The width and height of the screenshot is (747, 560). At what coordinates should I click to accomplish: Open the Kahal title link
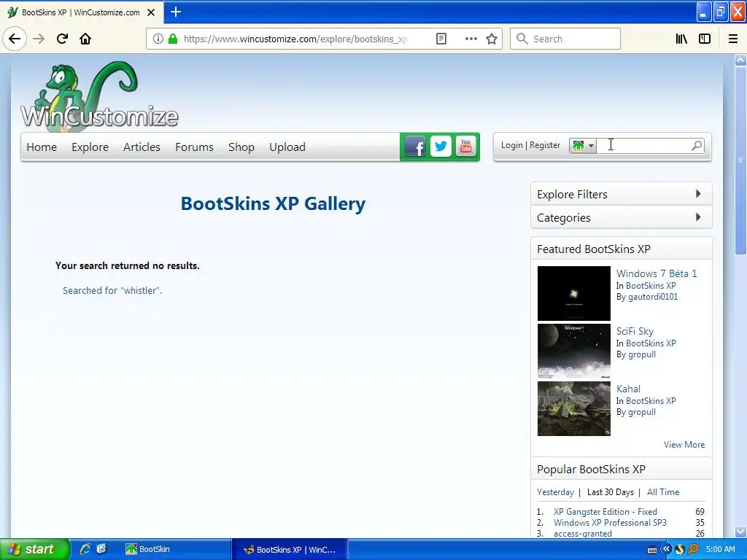click(628, 389)
